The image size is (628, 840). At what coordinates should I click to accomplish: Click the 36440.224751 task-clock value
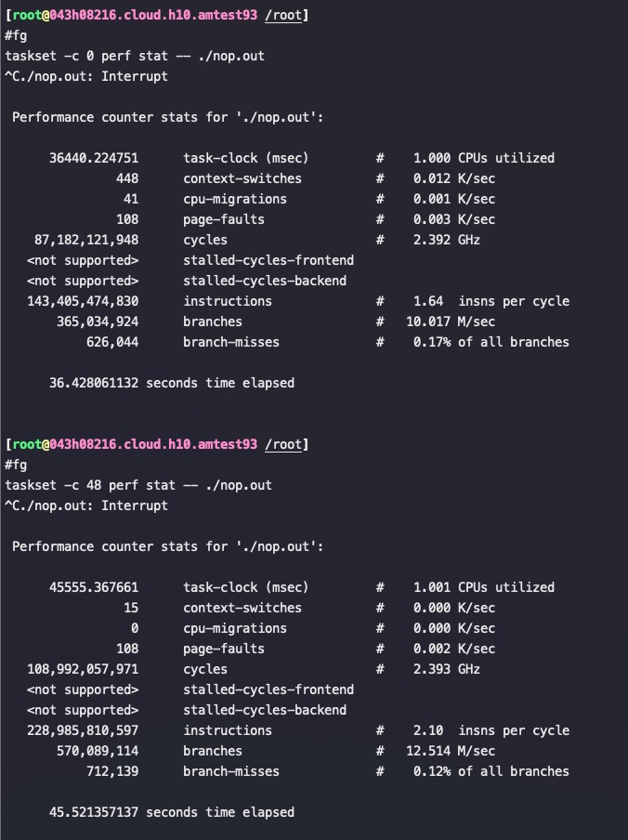coord(94,158)
